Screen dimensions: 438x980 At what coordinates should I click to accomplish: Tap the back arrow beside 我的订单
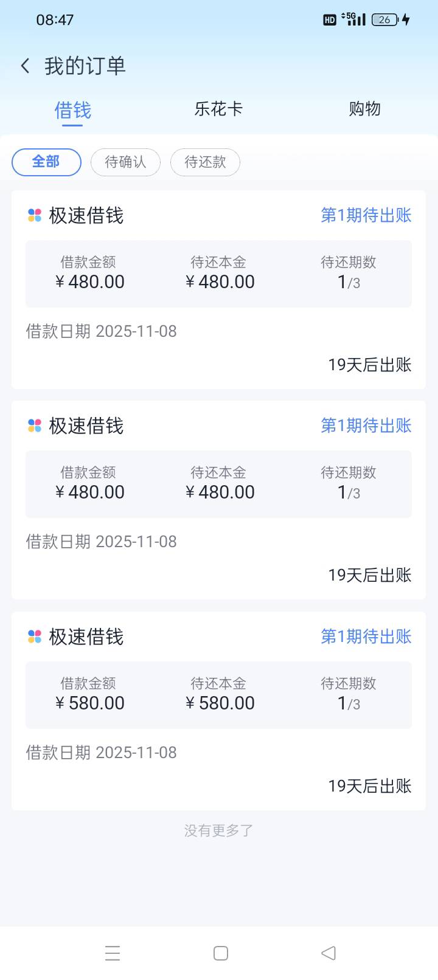pos(25,66)
